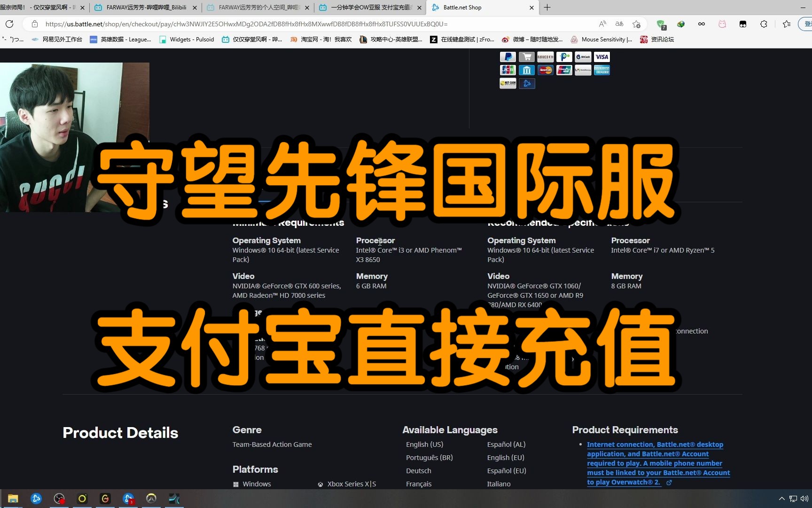Open Battle.net app in taskbar
The height and width of the screenshot is (508, 812).
pos(36,499)
